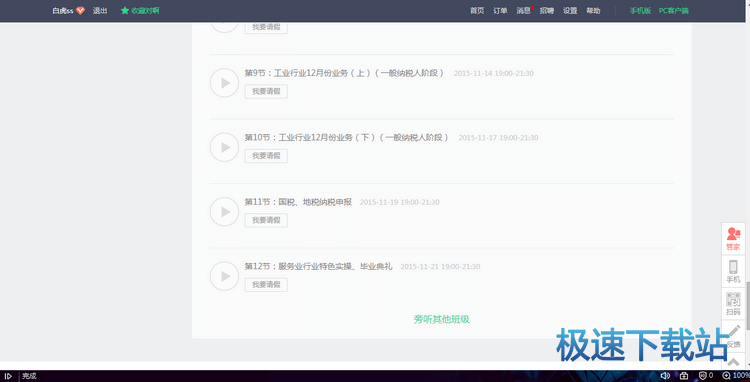The width and height of the screenshot is (750, 382).
Task: Click the zoom magnifier 100% icon
Action: click(x=726, y=376)
